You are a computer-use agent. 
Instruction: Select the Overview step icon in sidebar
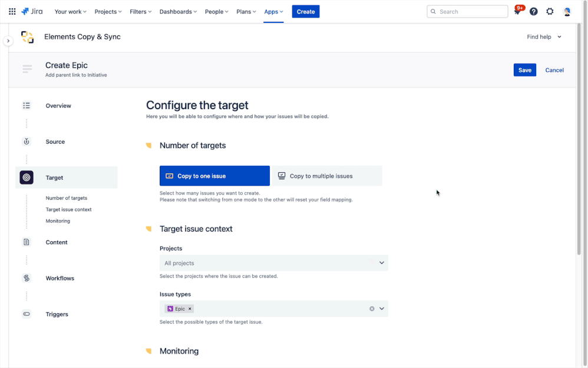(x=27, y=106)
